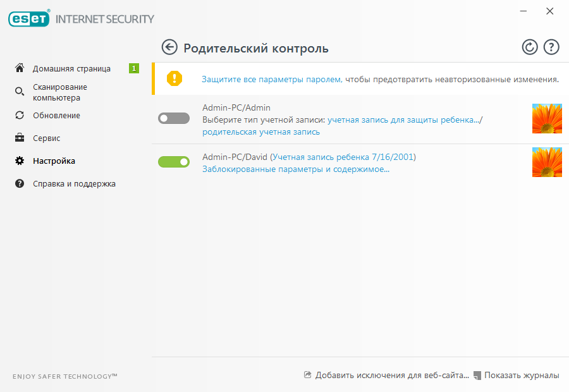Click Показать журналы
This screenshot has width=569, height=392.
coord(522,376)
